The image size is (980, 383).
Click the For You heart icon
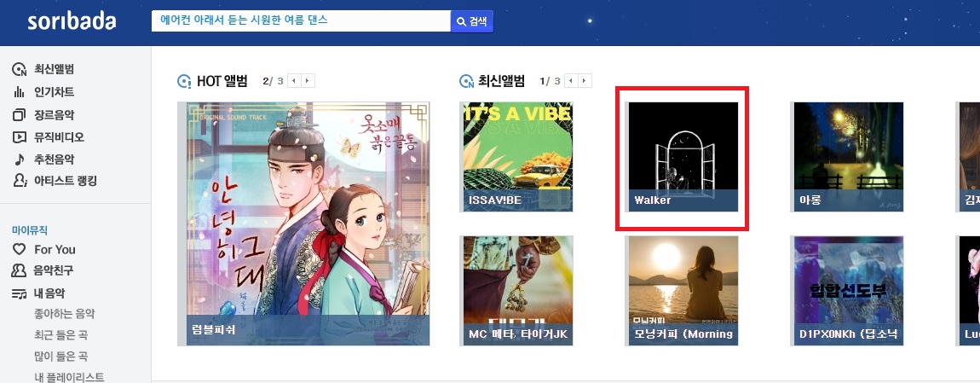click(20, 249)
